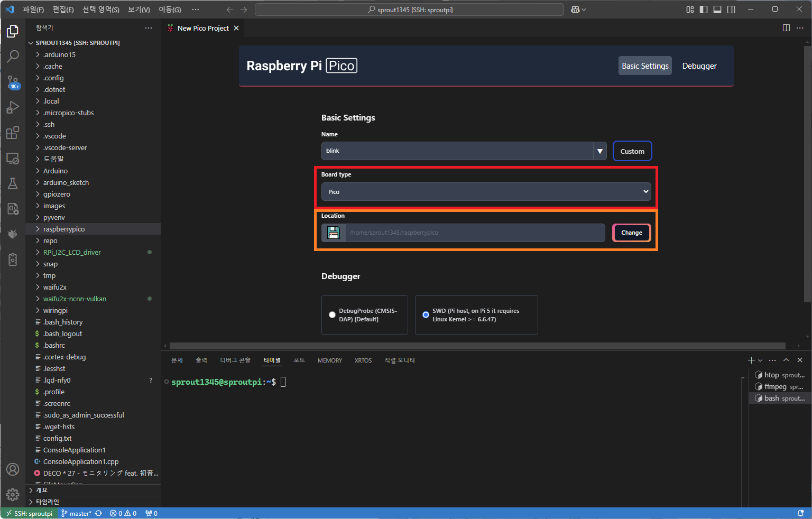The height and width of the screenshot is (519, 812).
Task: Open the Extensions view
Action: point(13,133)
